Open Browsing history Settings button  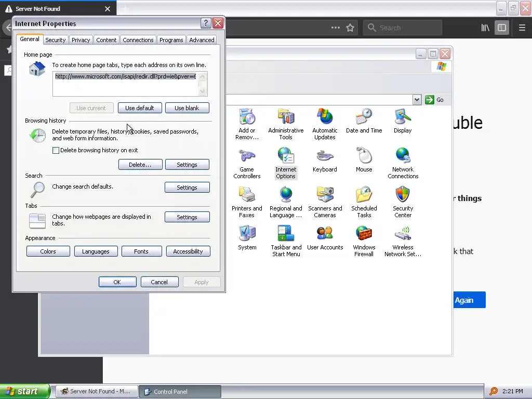coord(187,165)
